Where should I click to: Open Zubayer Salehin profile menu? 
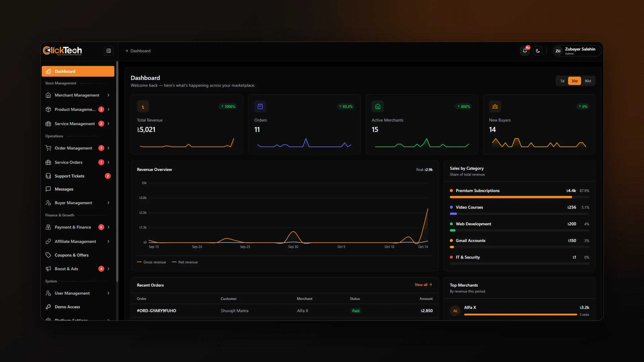pyautogui.click(x=577, y=51)
